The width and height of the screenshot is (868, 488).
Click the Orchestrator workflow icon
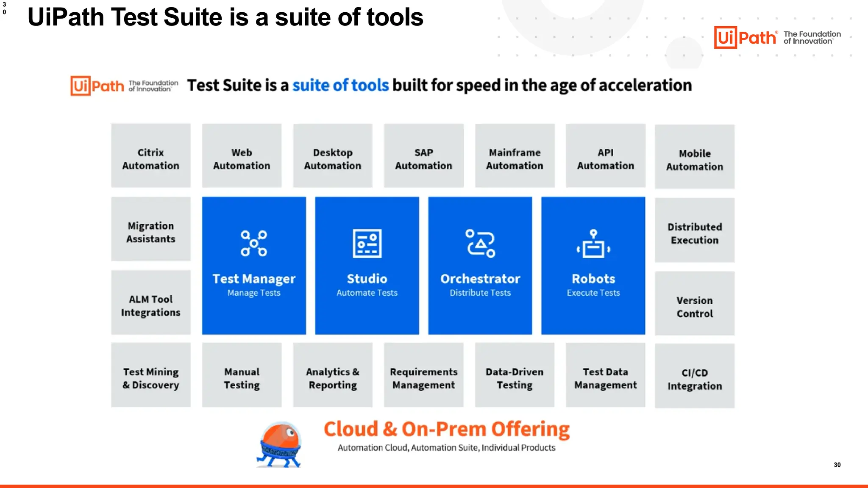coord(480,243)
